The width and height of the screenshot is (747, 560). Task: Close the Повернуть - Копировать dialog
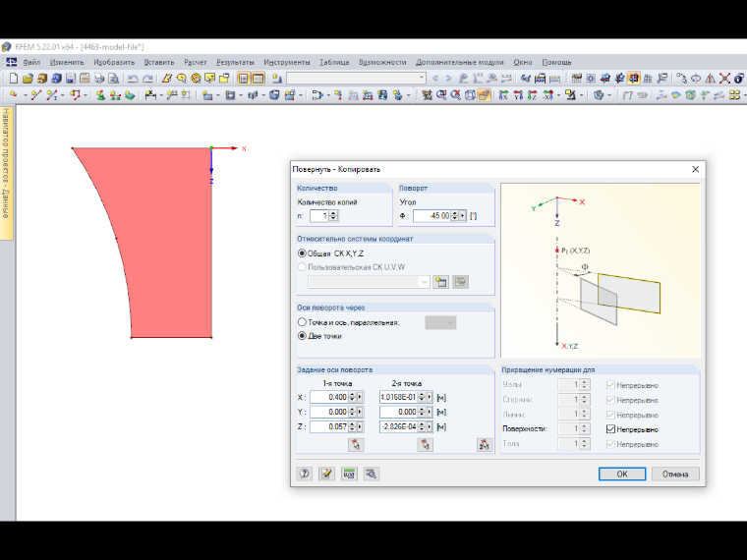pos(696,169)
